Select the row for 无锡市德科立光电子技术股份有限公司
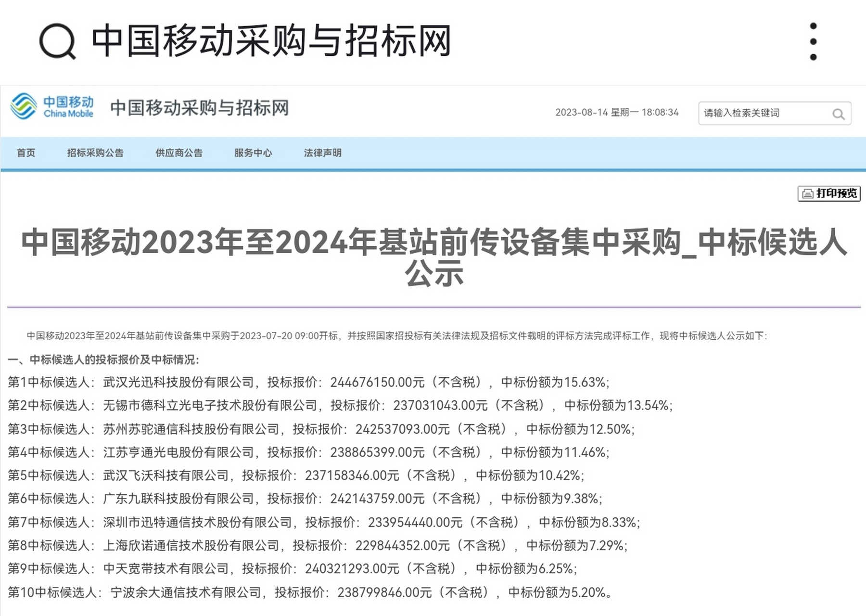This screenshot has height=616, width=866. click(340, 405)
